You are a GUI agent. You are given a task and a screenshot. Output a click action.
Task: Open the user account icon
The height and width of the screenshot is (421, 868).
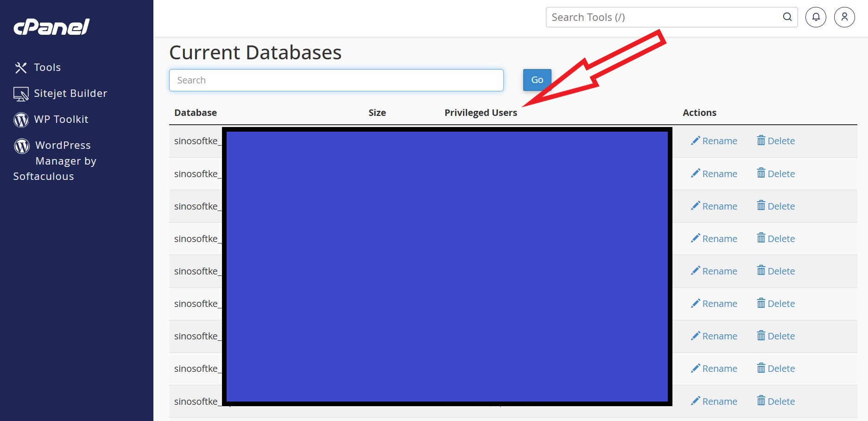pyautogui.click(x=844, y=17)
